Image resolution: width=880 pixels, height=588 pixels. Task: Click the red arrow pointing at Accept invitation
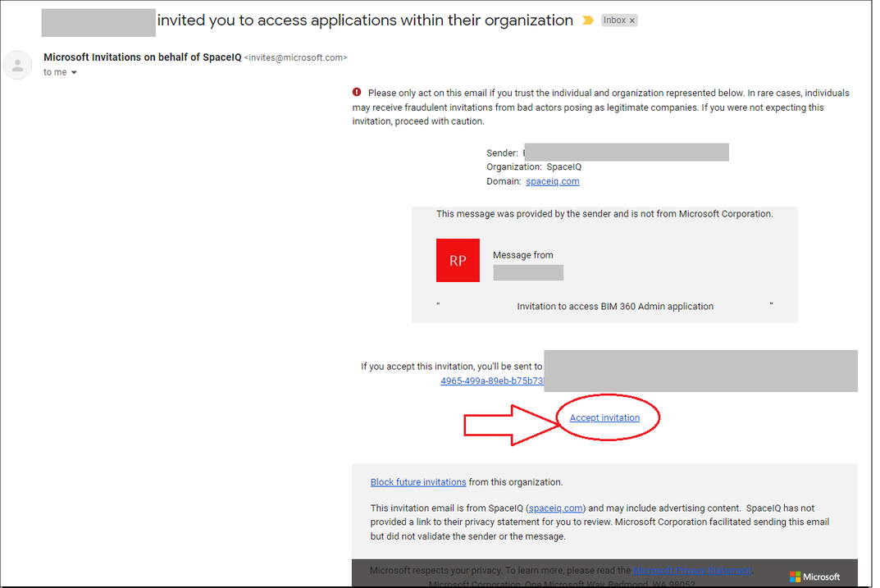coord(508,425)
